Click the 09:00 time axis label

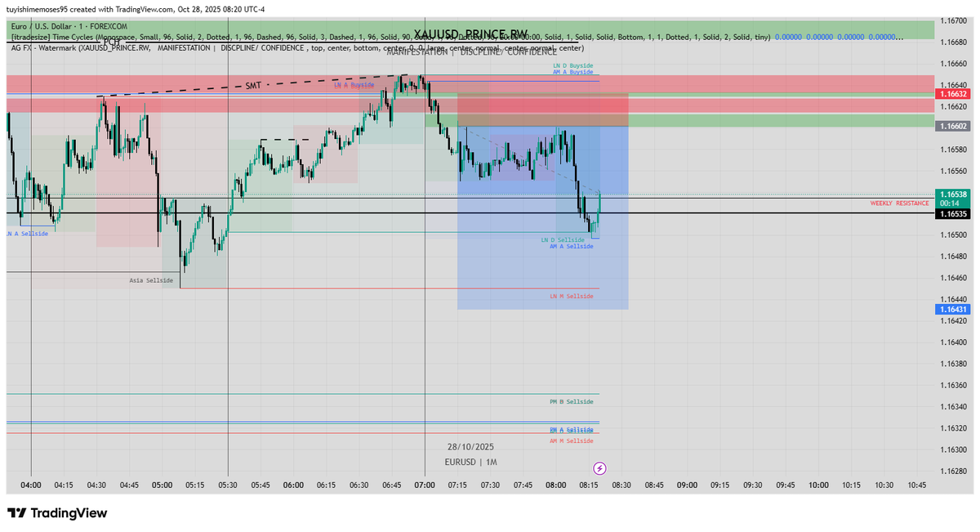pos(687,485)
